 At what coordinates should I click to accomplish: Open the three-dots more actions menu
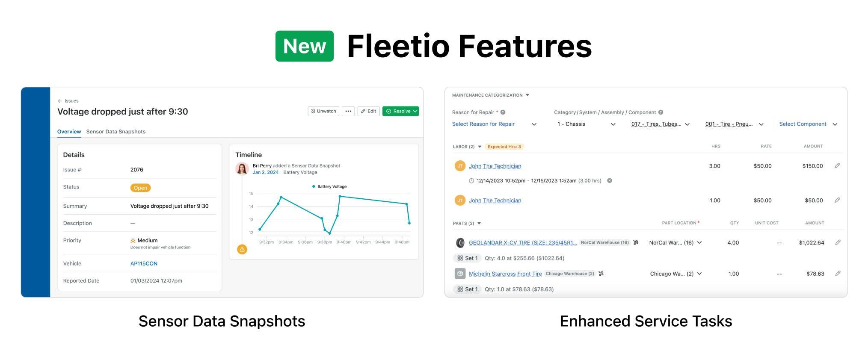pos(348,111)
